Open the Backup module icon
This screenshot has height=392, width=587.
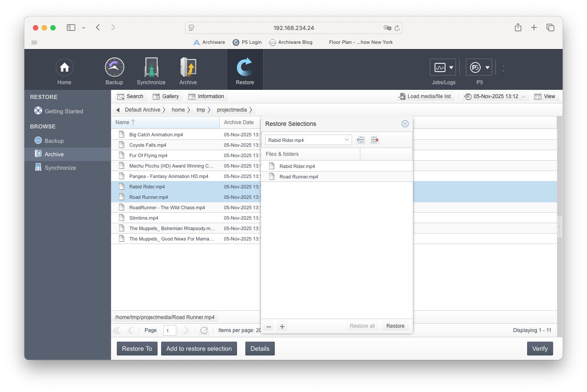point(114,67)
